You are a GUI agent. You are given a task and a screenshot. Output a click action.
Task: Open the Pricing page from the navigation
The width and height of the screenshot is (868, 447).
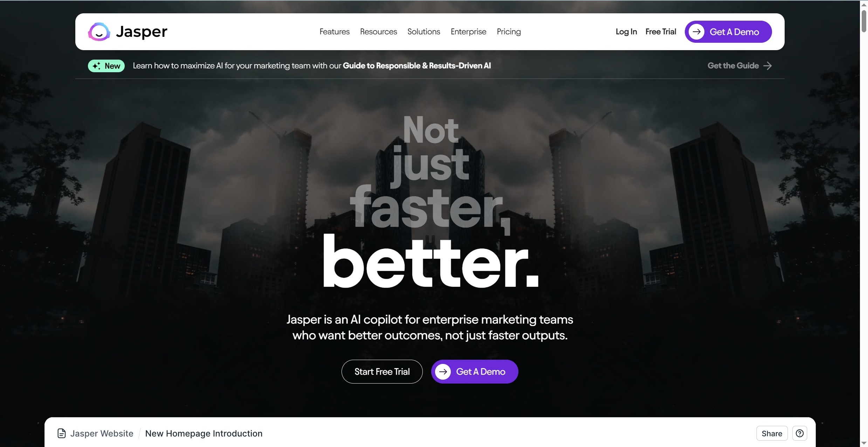click(x=509, y=32)
